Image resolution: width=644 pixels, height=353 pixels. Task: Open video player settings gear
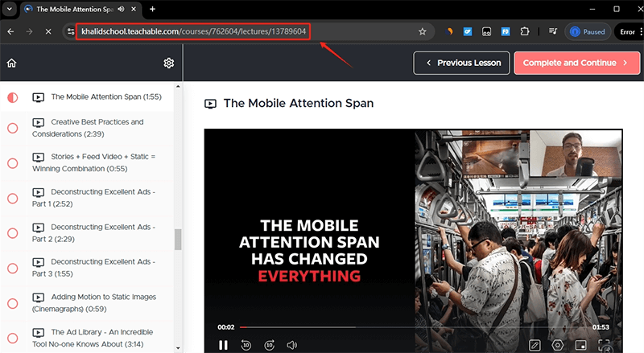point(557,345)
